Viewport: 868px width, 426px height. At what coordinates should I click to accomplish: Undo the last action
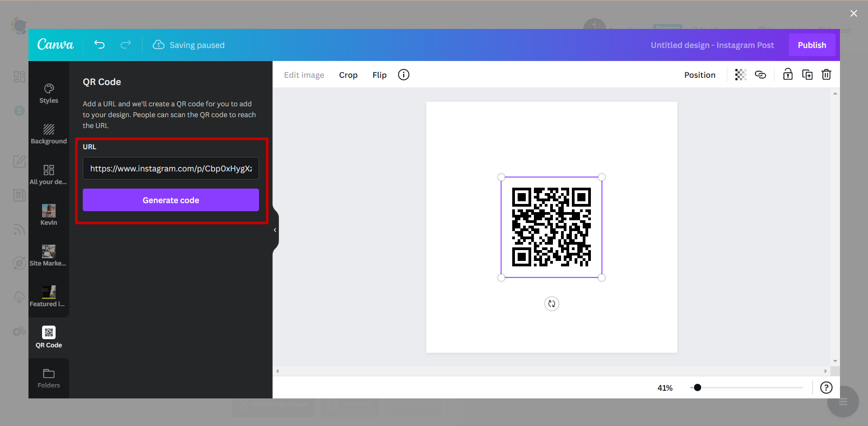click(x=99, y=45)
